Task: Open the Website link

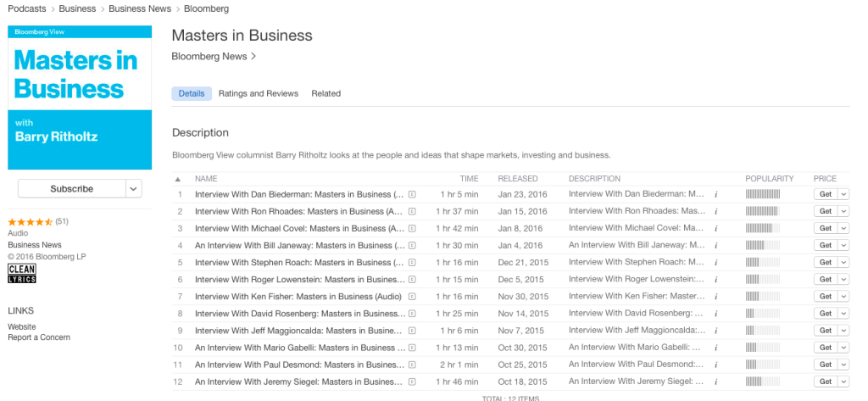Action: [21, 326]
